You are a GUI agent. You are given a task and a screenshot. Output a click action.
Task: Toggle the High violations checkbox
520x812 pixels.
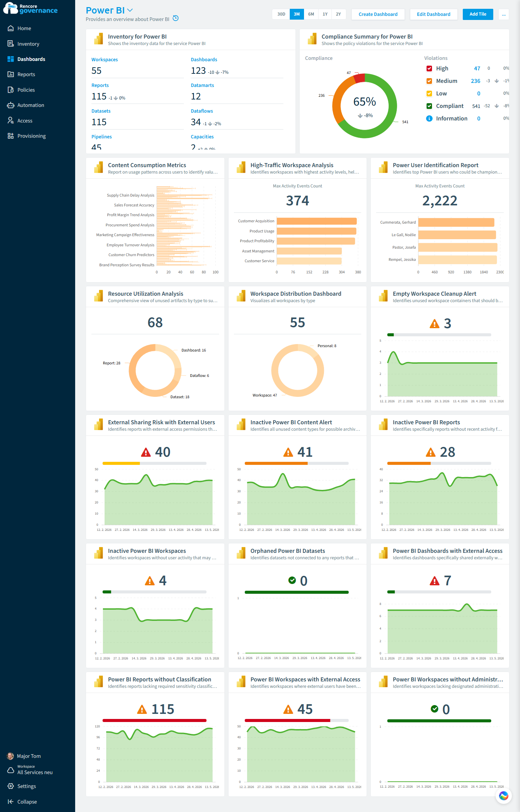point(429,68)
